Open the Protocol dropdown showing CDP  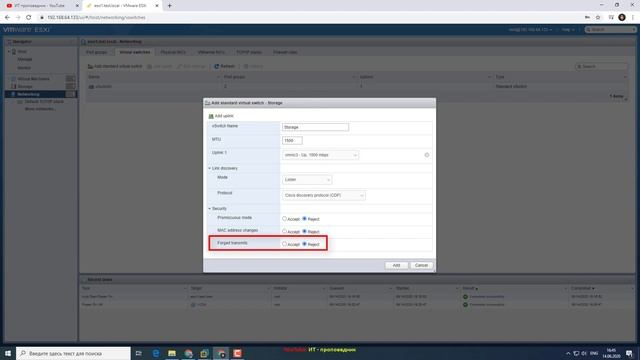pos(324,196)
